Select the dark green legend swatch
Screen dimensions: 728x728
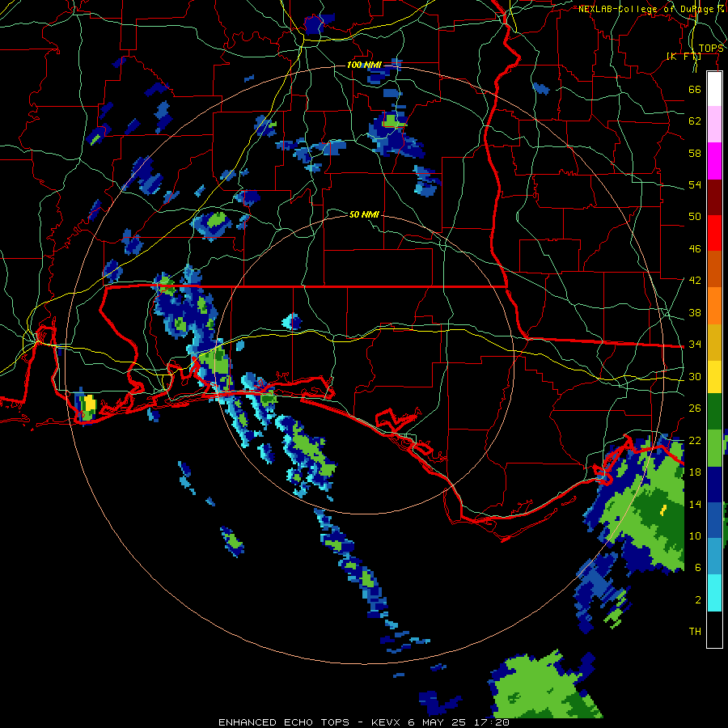click(714, 412)
